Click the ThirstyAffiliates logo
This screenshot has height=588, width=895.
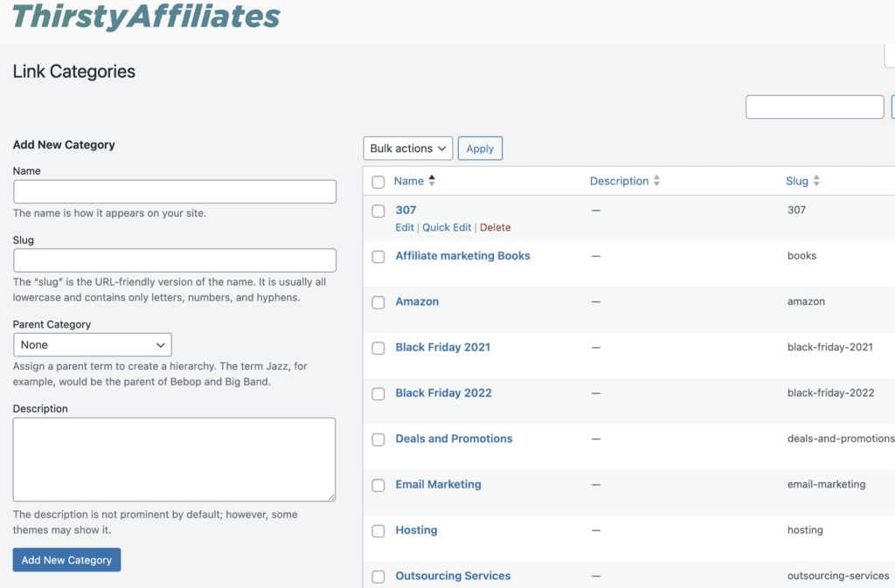point(145,17)
